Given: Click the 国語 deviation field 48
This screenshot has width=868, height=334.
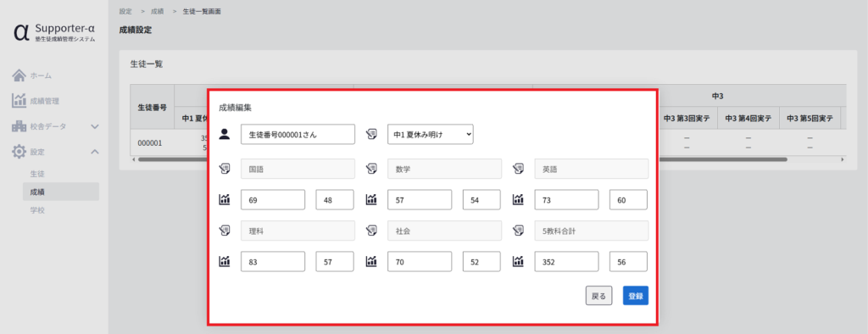Looking at the screenshot, I should coord(335,199).
